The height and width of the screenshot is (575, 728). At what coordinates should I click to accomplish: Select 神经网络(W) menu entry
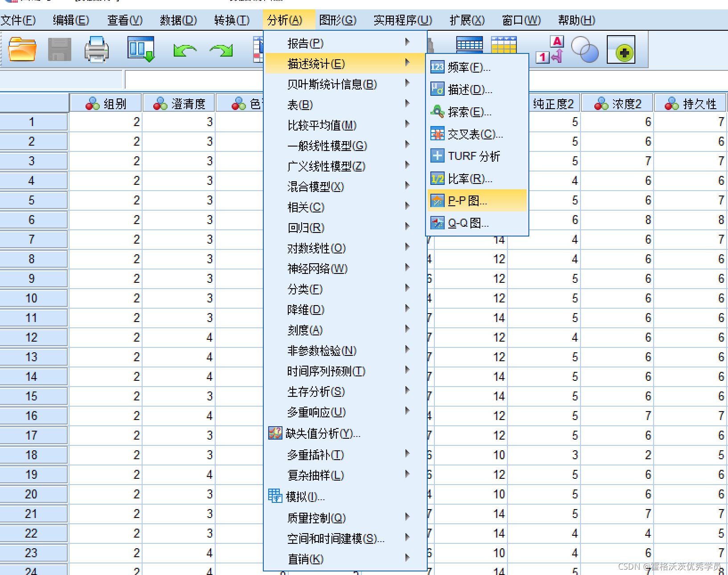pos(344,269)
